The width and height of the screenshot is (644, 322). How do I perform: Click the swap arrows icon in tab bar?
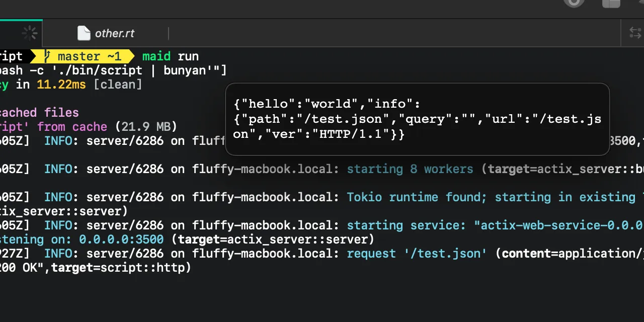(x=635, y=33)
